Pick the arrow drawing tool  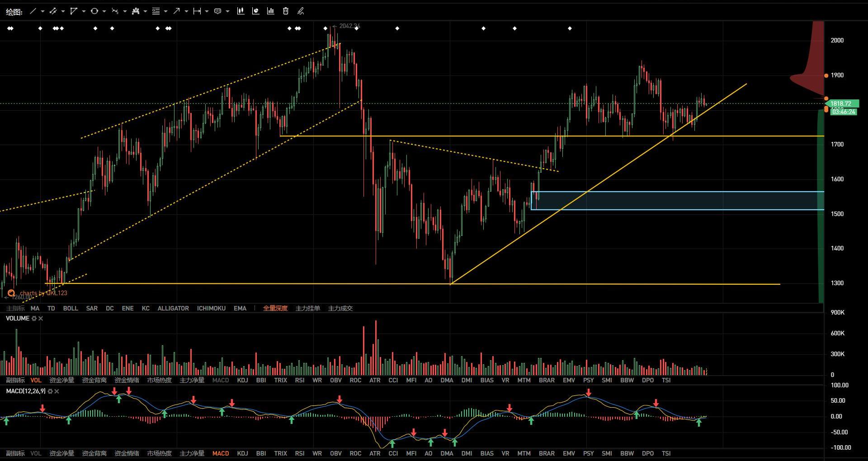tap(176, 11)
